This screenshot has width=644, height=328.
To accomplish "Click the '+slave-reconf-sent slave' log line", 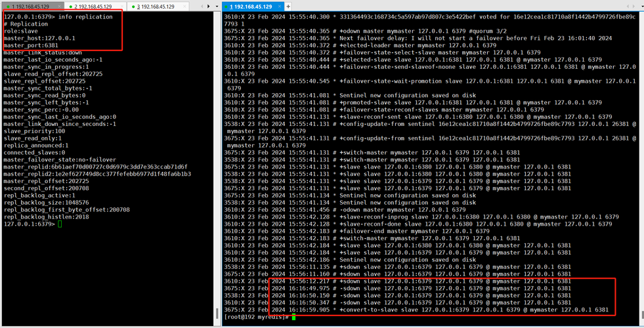I will click(x=418, y=117).
